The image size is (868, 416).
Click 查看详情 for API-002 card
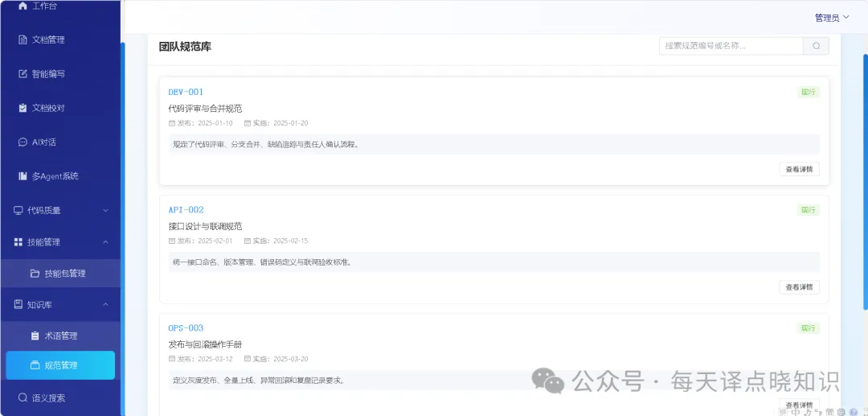coord(799,287)
